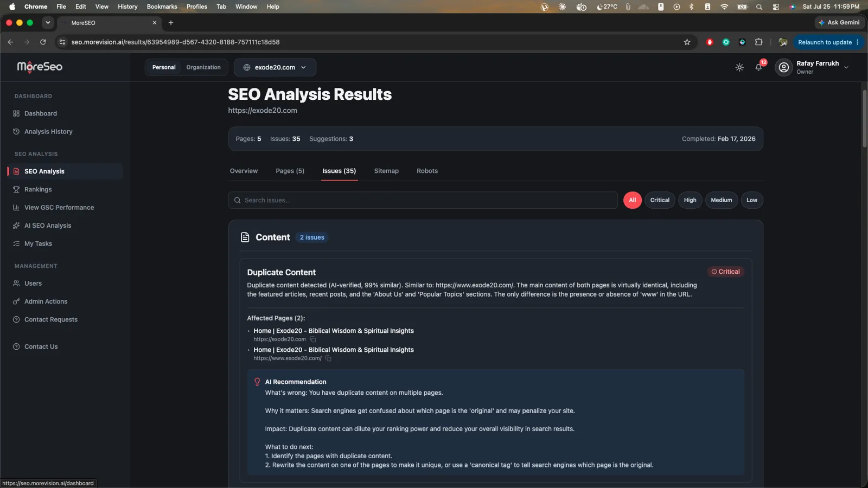Open the exode20.com site dropdown
The width and height of the screenshot is (868, 488).
point(275,67)
